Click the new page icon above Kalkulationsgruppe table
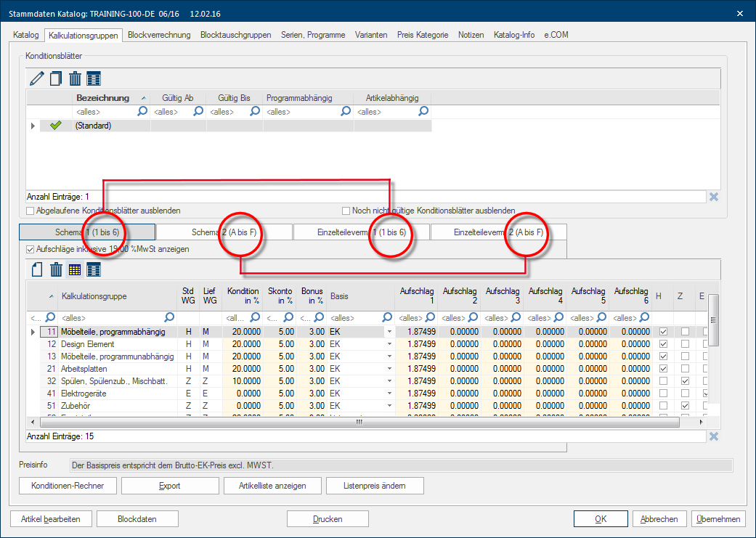Viewport: 756px width, 538px height. 36,270
